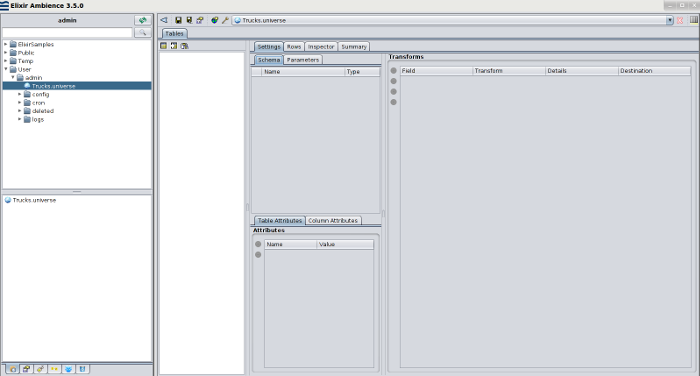Click the second round button in Transforms
Screen dimensions: 700x376
coord(393,81)
